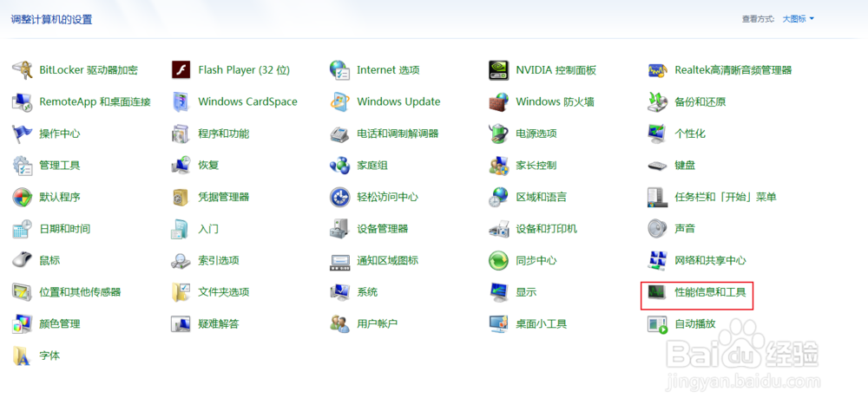This screenshot has height=411, width=868.
Task: Open the 疑难解答 link
Action: pyautogui.click(x=219, y=323)
